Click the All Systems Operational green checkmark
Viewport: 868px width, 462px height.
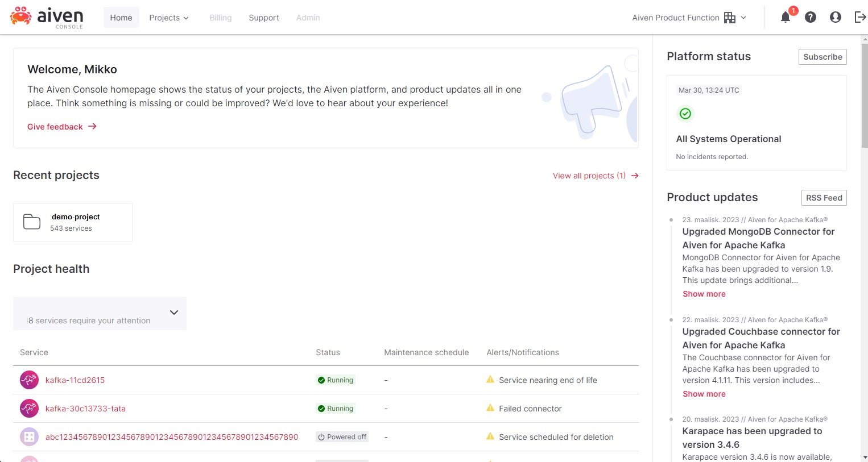pyautogui.click(x=685, y=114)
